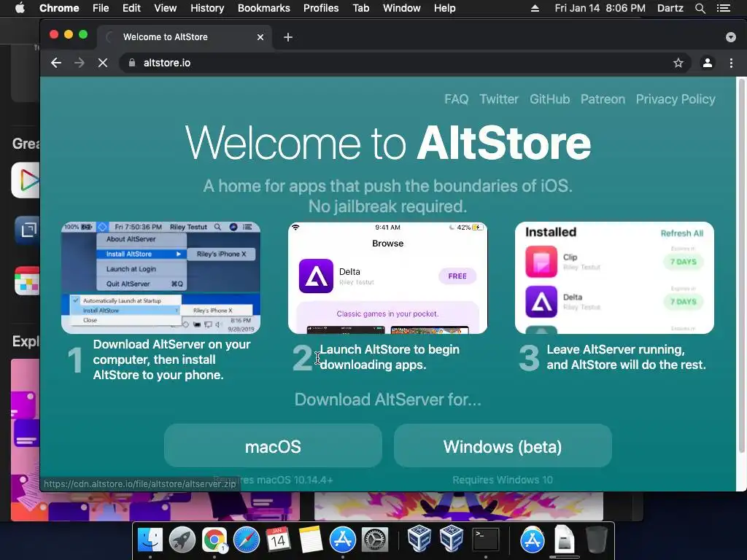This screenshot has height=560, width=747.
Task: Open the File menu
Action: click(101, 8)
